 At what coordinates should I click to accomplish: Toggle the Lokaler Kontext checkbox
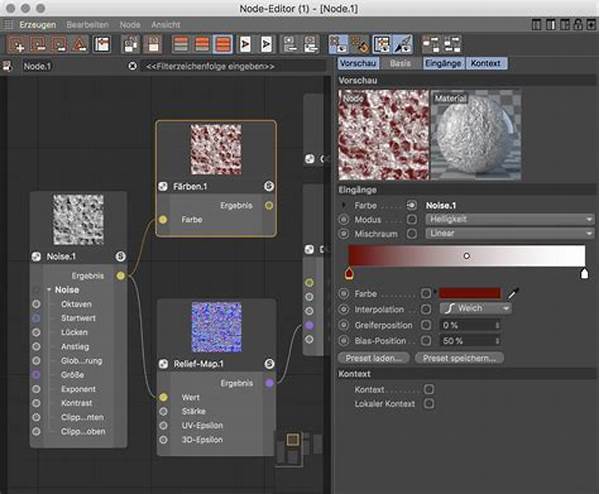[428, 404]
